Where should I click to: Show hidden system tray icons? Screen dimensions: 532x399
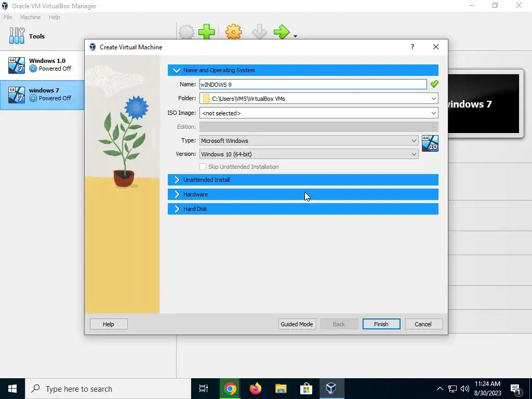point(440,389)
